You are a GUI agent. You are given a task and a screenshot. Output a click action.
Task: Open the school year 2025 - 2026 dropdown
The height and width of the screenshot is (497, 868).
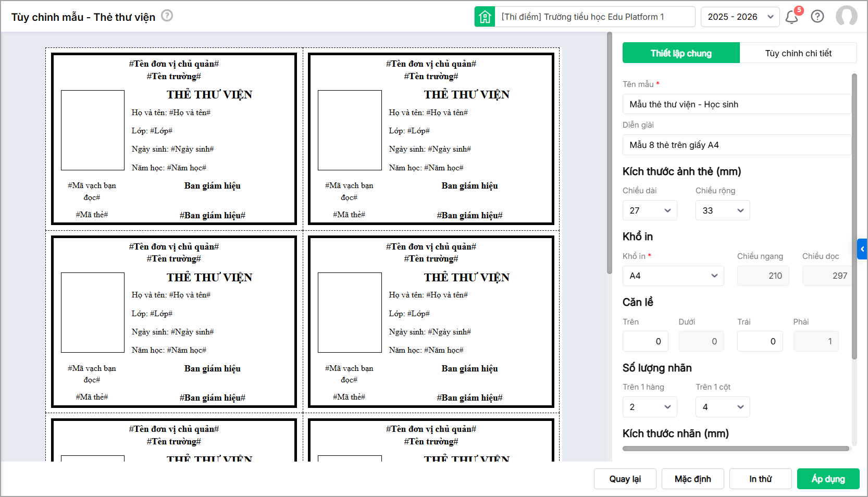click(740, 17)
